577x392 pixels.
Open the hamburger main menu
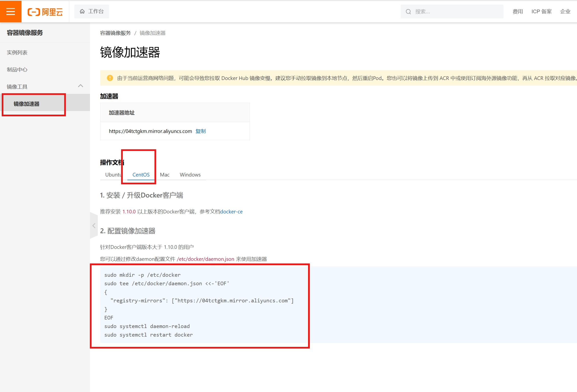11,11
